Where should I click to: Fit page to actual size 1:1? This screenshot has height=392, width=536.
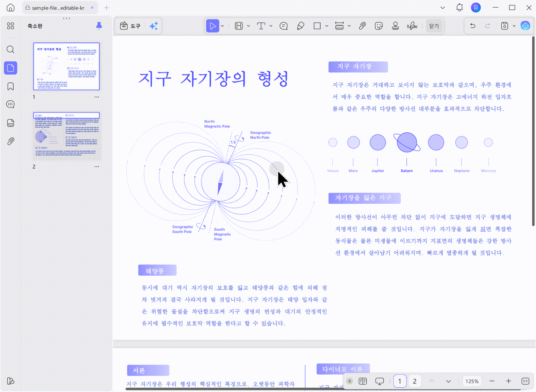pyautogui.click(x=525, y=381)
